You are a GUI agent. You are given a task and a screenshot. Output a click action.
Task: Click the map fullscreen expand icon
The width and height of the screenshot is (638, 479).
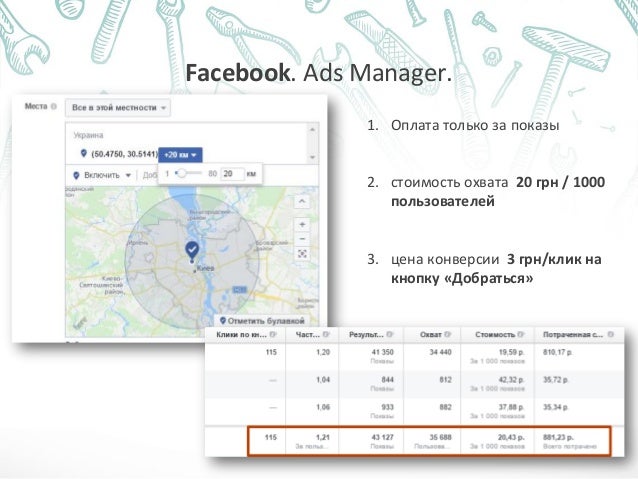[x=302, y=254]
